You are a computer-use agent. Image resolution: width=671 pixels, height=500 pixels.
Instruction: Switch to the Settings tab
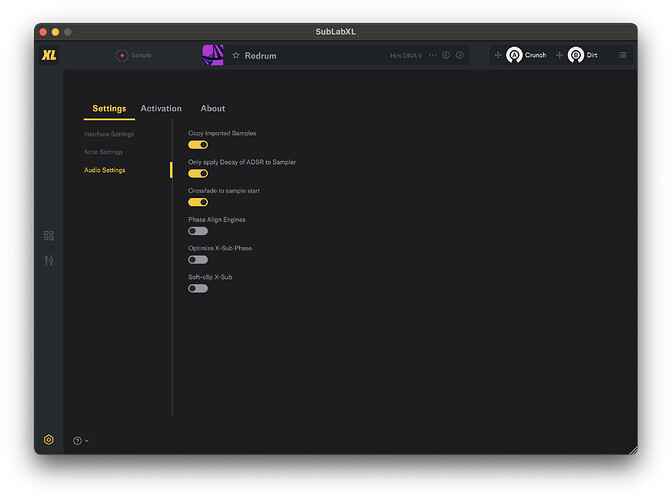click(109, 108)
